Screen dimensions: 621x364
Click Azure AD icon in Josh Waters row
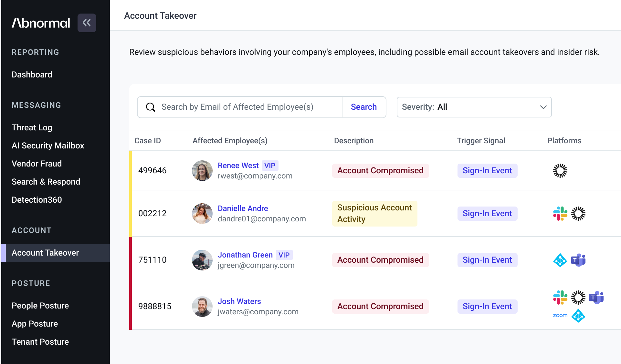[578, 316]
